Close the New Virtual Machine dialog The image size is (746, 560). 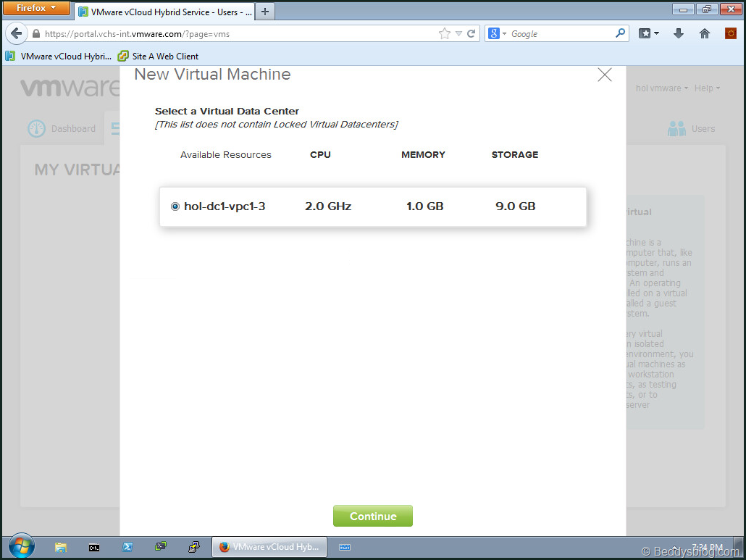(605, 75)
